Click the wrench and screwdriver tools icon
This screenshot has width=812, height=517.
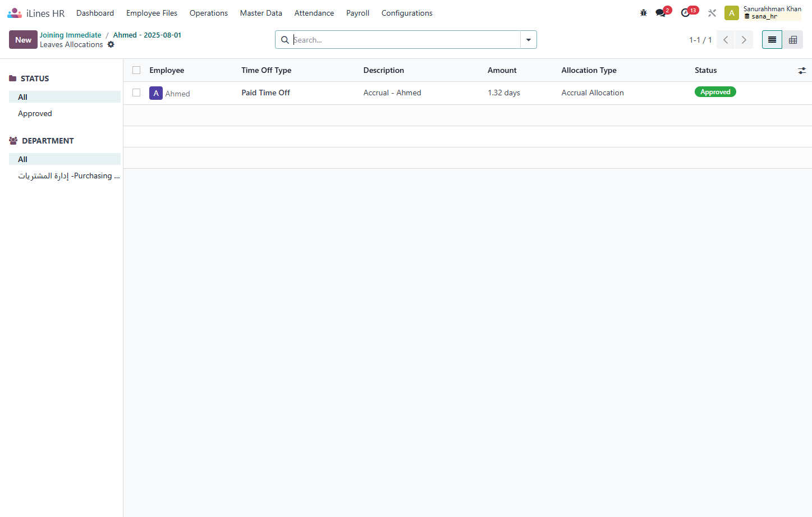click(712, 13)
